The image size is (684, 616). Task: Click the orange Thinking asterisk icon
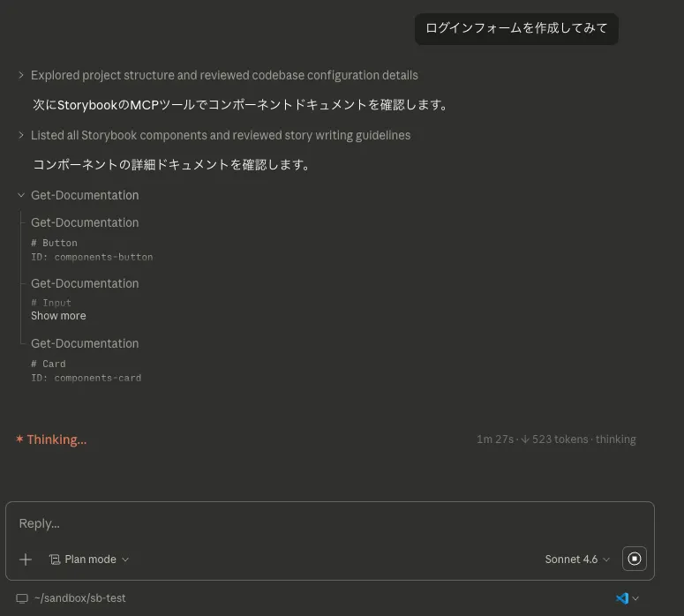pos(19,439)
